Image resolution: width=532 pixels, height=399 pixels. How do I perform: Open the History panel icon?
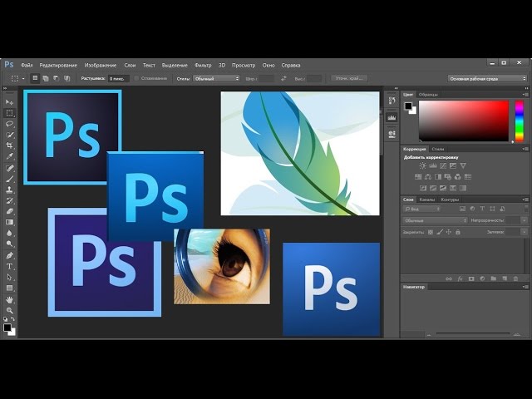coord(392,101)
